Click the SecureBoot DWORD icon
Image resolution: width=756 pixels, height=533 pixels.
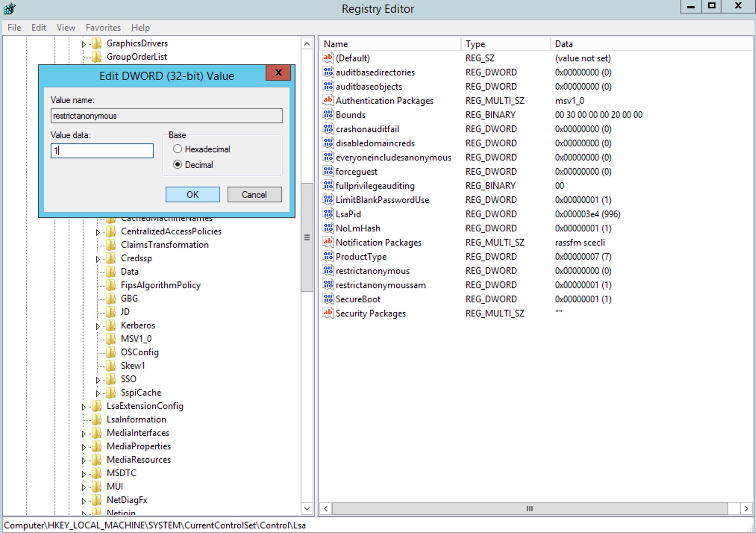click(x=328, y=299)
